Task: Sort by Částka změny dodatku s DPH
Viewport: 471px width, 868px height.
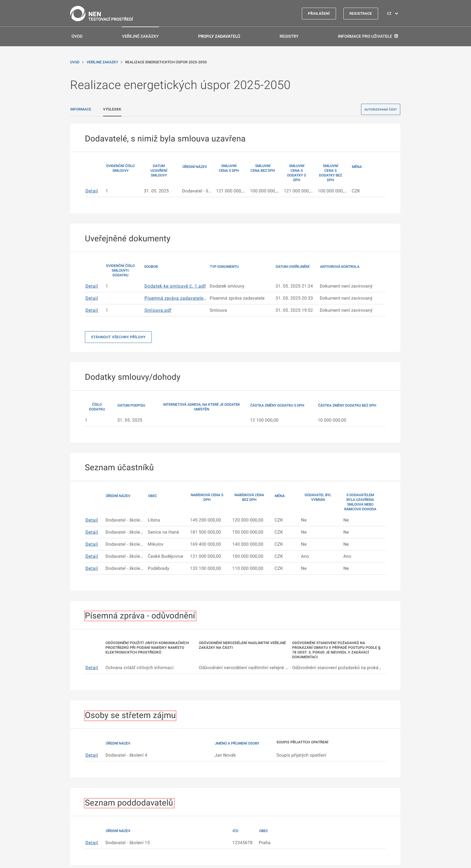Action: coord(277,405)
